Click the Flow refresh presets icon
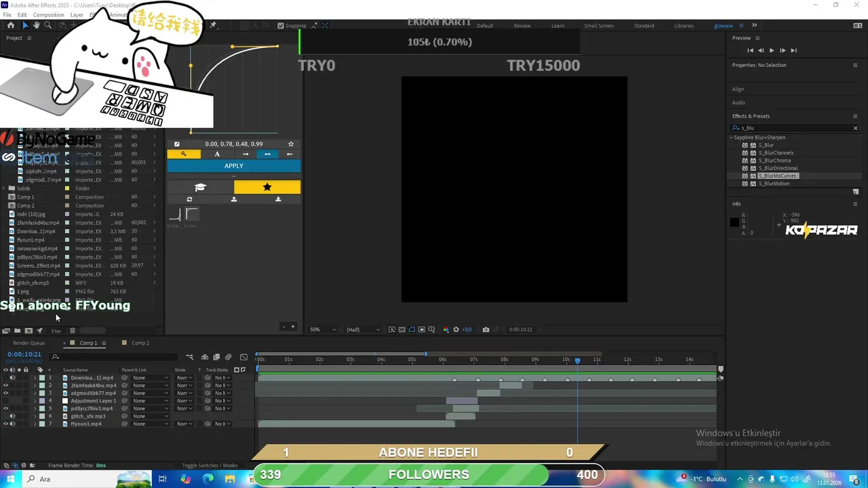868x488 pixels. pyautogui.click(x=189, y=199)
